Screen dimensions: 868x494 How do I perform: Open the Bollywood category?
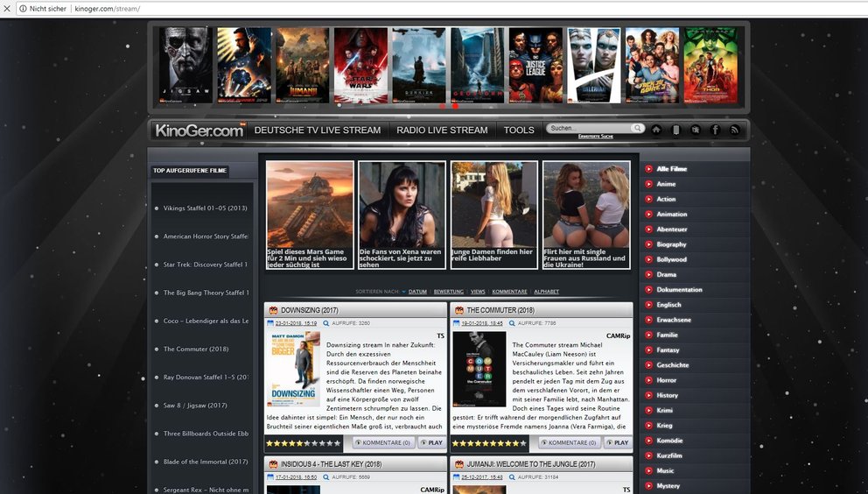coord(671,259)
